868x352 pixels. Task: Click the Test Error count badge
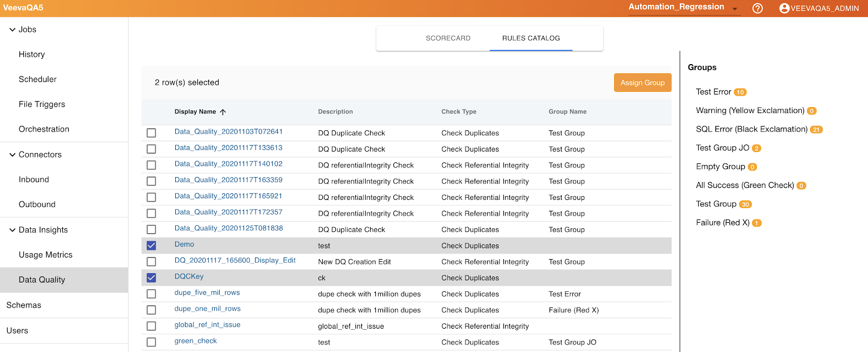740,92
